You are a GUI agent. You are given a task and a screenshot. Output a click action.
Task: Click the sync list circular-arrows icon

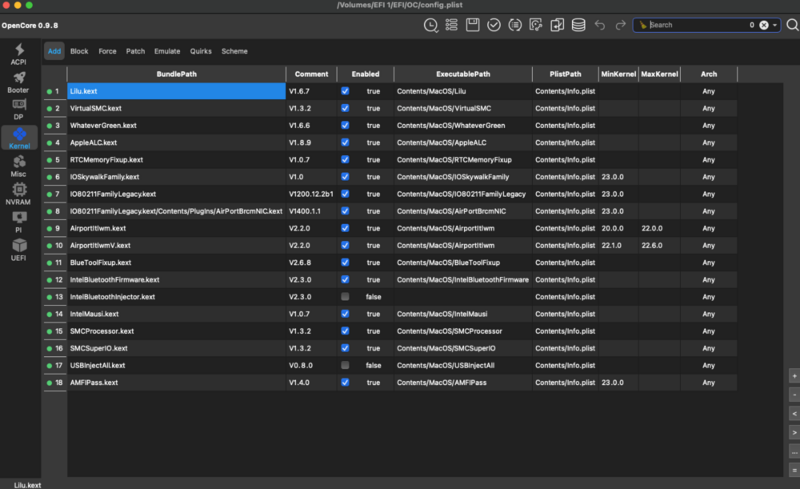pos(515,25)
